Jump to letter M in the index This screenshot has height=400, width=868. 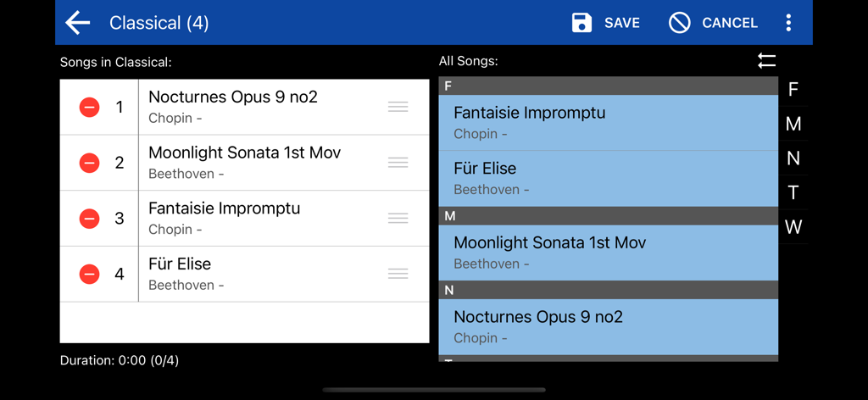click(793, 125)
